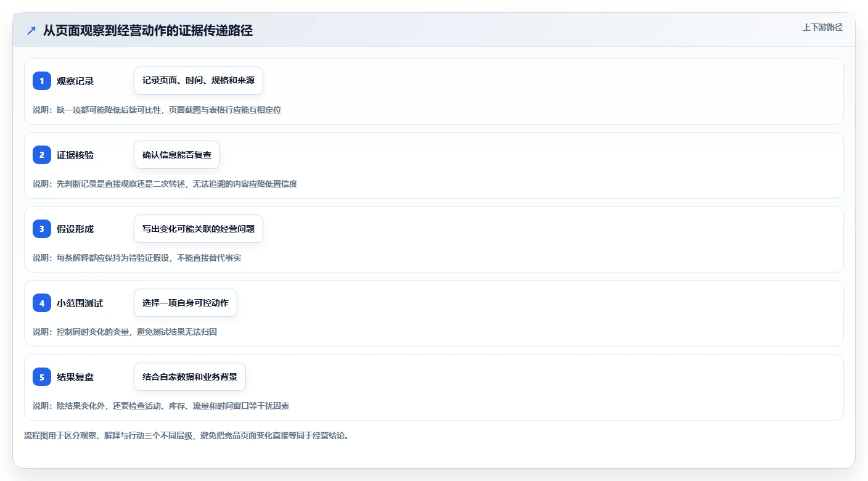This screenshot has height=481, width=868.
Task: Select the 结果复盘 step title
Action: pyautogui.click(x=75, y=377)
